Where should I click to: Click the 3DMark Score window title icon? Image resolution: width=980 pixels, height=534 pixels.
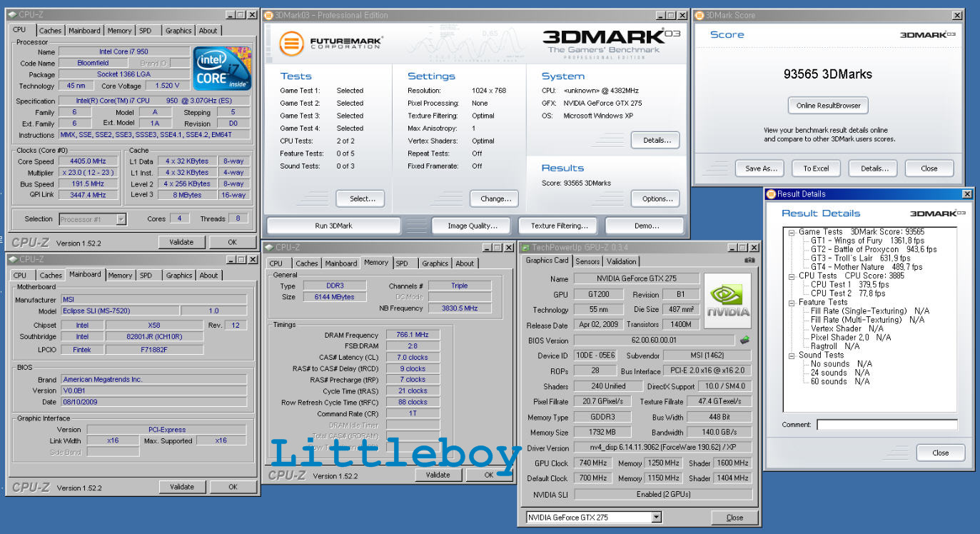[700, 15]
